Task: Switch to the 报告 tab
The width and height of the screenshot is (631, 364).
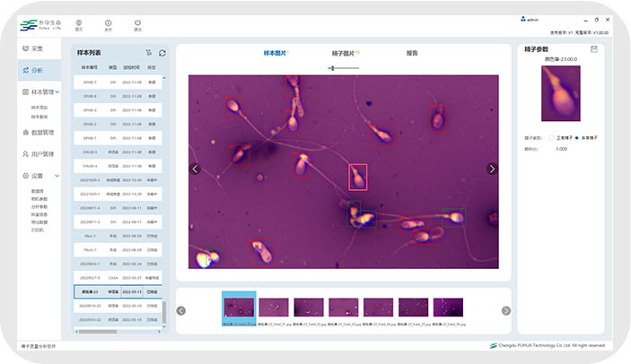Action: (x=412, y=53)
